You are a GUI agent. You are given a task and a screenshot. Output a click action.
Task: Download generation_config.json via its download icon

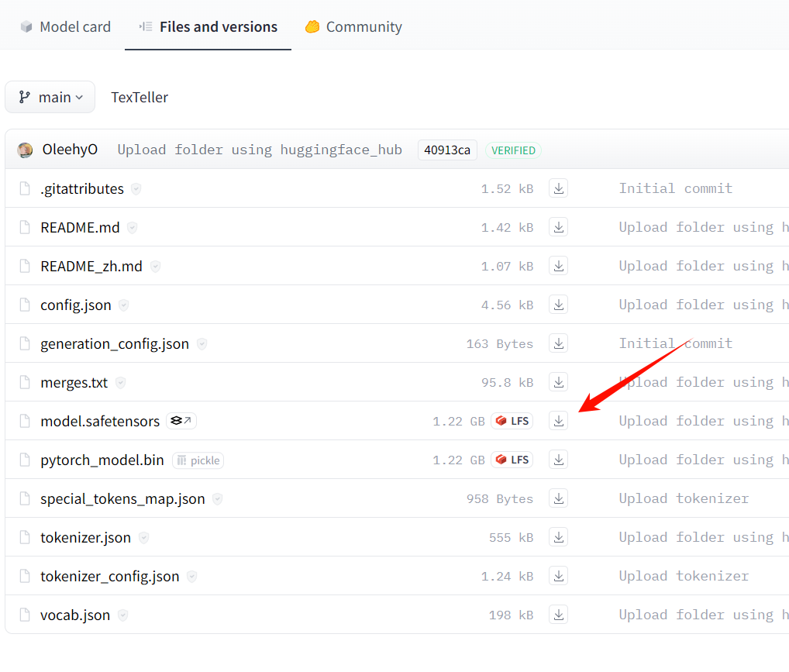tap(559, 343)
